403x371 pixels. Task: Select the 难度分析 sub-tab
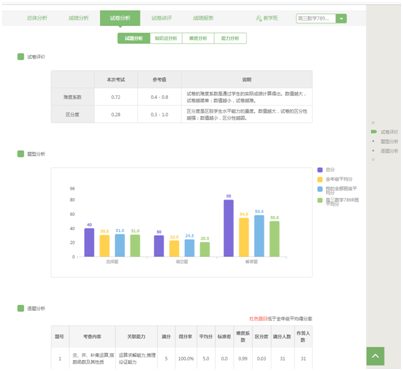point(198,38)
